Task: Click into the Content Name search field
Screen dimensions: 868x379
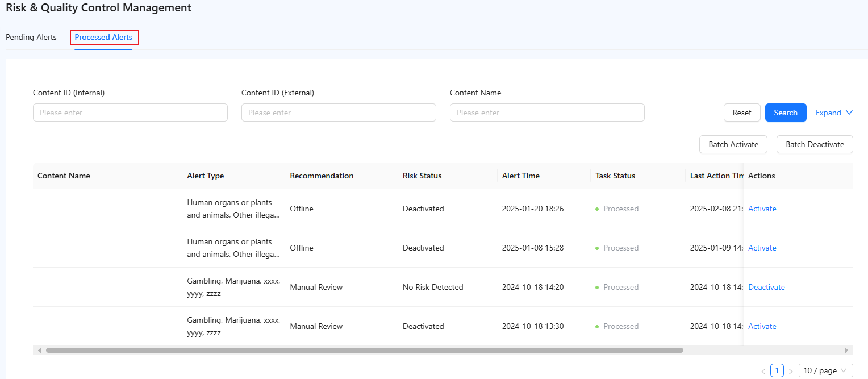Action: [547, 113]
